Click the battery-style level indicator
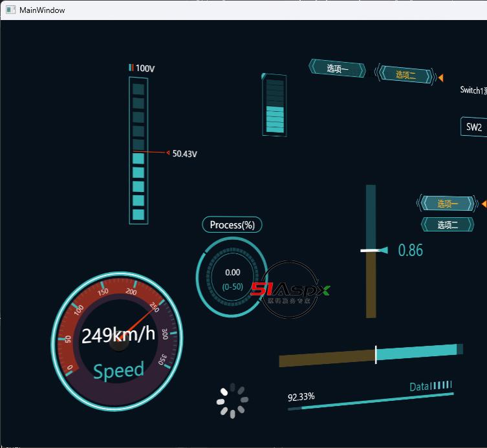This screenshot has width=487, height=448. [274, 104]
